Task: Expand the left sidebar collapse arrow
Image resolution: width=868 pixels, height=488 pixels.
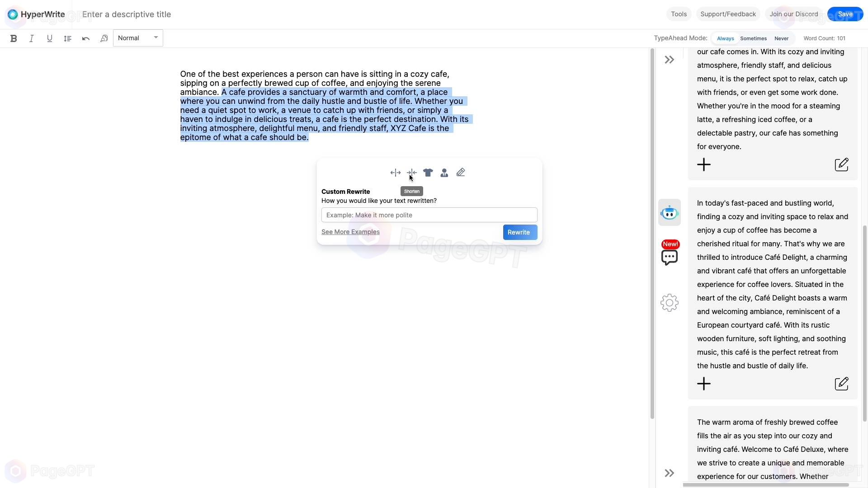Action: [x=669, y=60]
